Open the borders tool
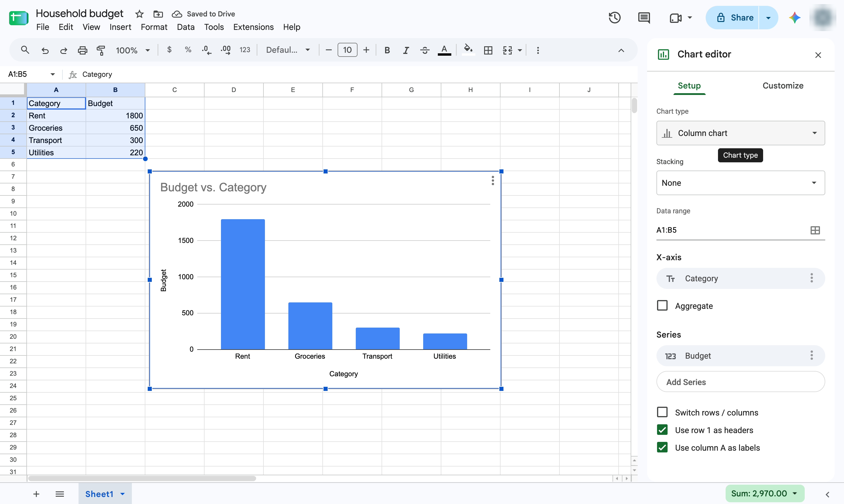Viewport: 844px width, 504px height. tap(488, 50)
